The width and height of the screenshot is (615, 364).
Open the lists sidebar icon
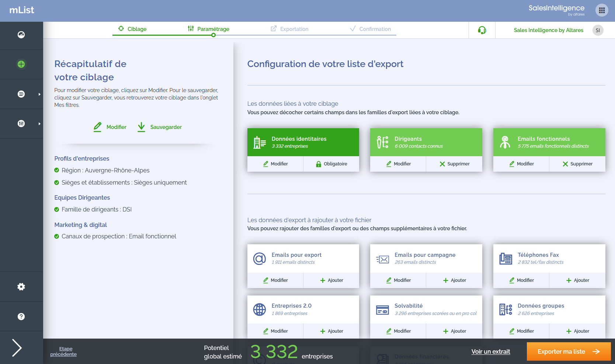(x=21, y=94)
